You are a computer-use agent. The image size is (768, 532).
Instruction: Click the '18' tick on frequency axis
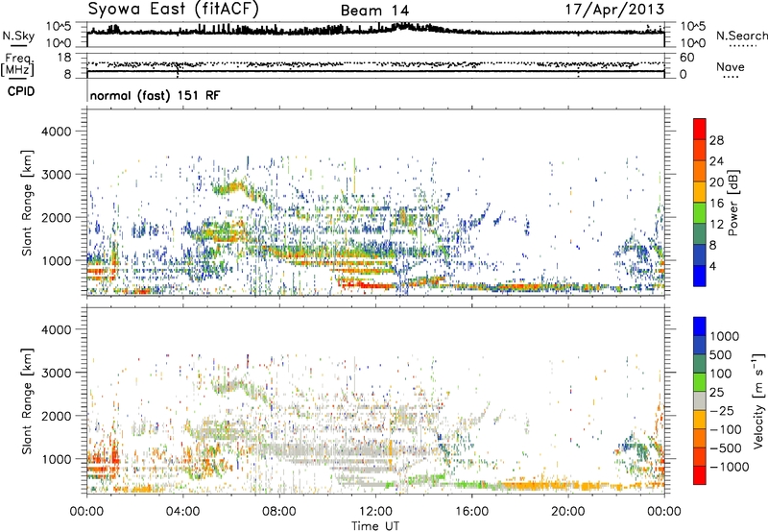(63, 58)
